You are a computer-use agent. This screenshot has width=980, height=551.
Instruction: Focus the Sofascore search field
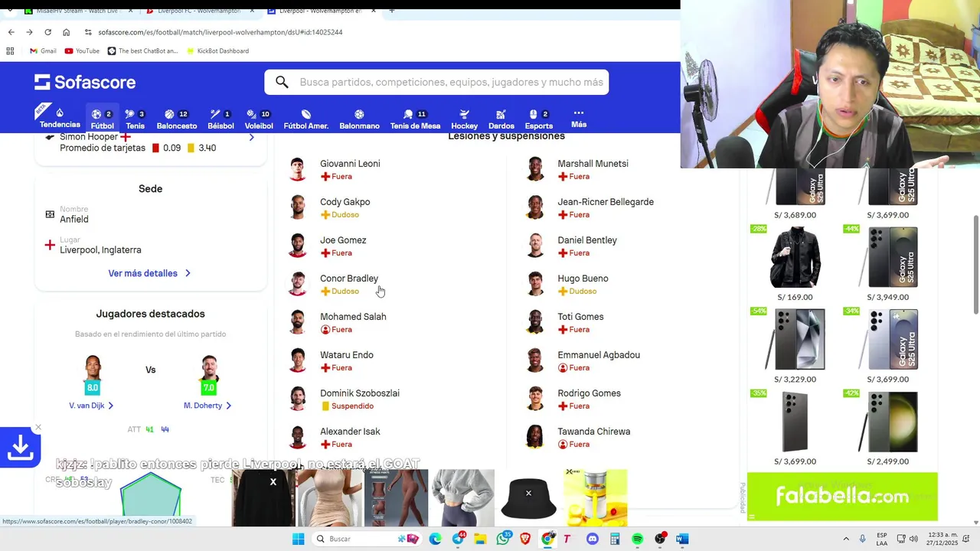436,82
